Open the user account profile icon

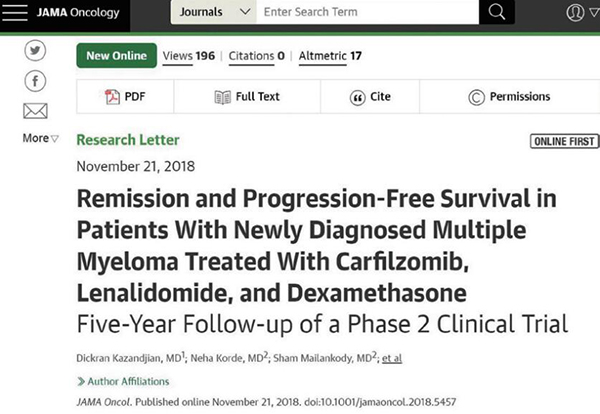pos(575,12)
